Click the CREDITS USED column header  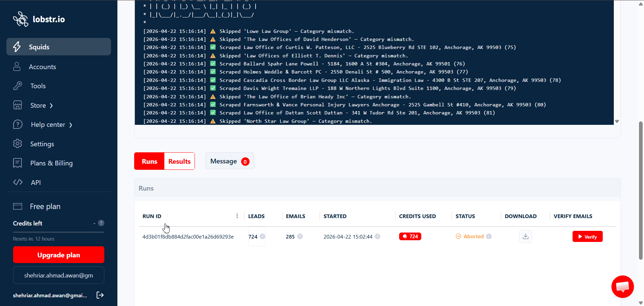pos(417,216)
